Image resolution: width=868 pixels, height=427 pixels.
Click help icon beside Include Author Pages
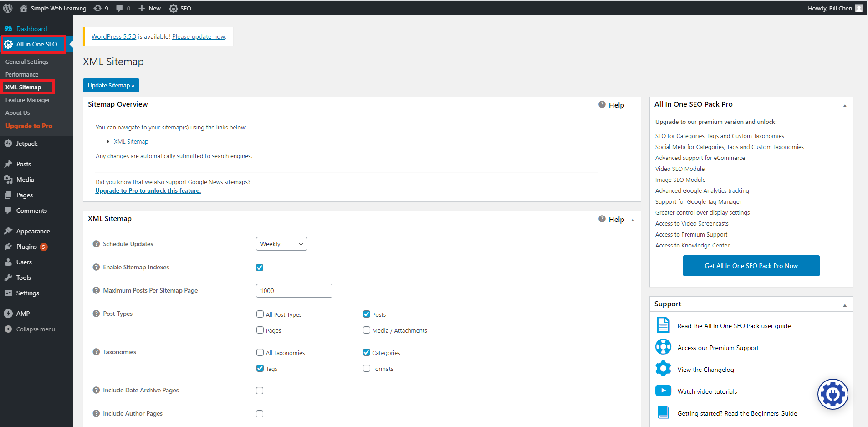point(96,413)
